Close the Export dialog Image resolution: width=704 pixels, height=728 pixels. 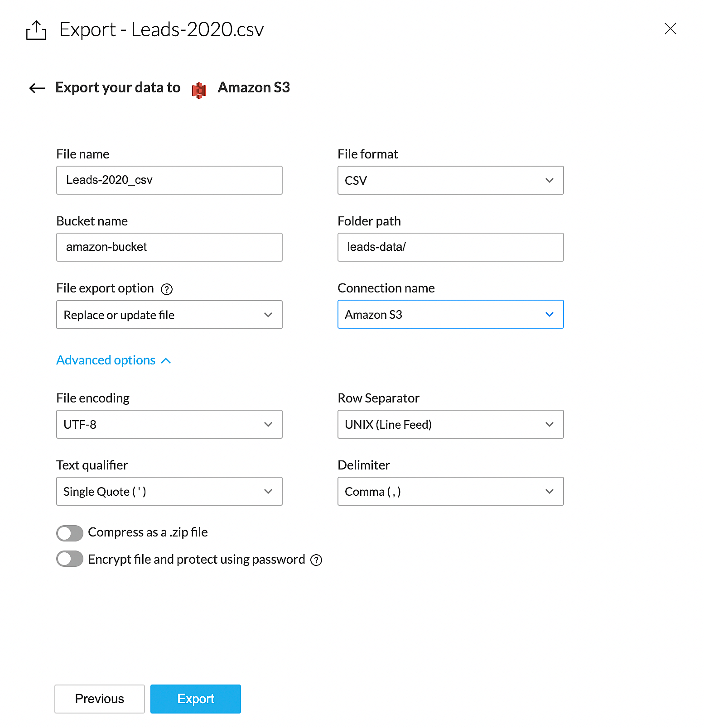670,29
